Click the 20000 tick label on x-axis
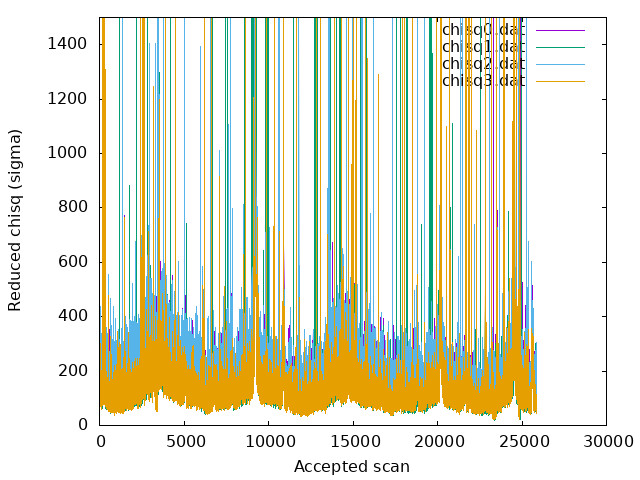The height and width of the screenshot is (480, 640). click(437, 441)
